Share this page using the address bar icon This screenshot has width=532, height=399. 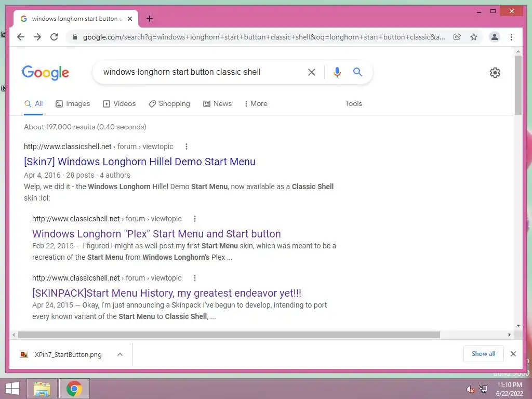457,37
